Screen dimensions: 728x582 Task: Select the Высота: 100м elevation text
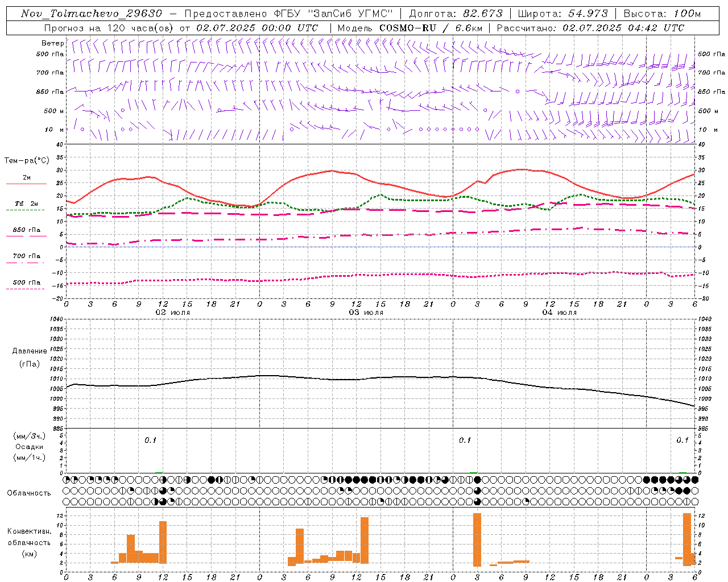tap(662, 14)
